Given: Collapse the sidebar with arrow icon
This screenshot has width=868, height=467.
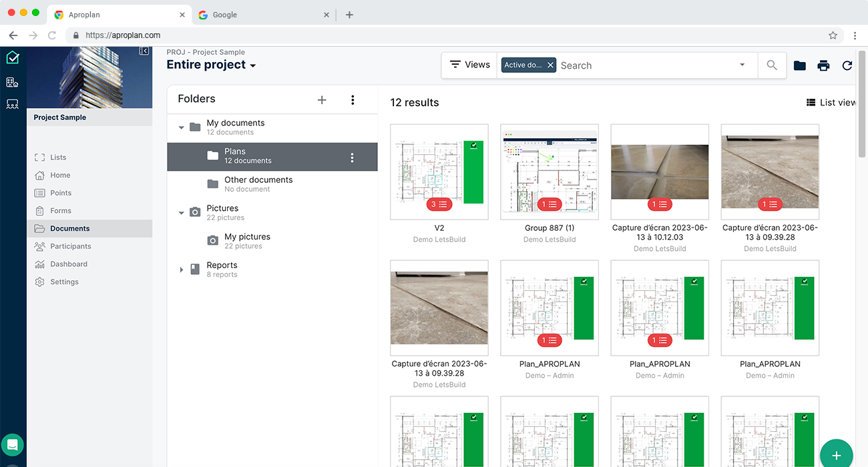Looking at the screenshot, I should tap(144, 51).
